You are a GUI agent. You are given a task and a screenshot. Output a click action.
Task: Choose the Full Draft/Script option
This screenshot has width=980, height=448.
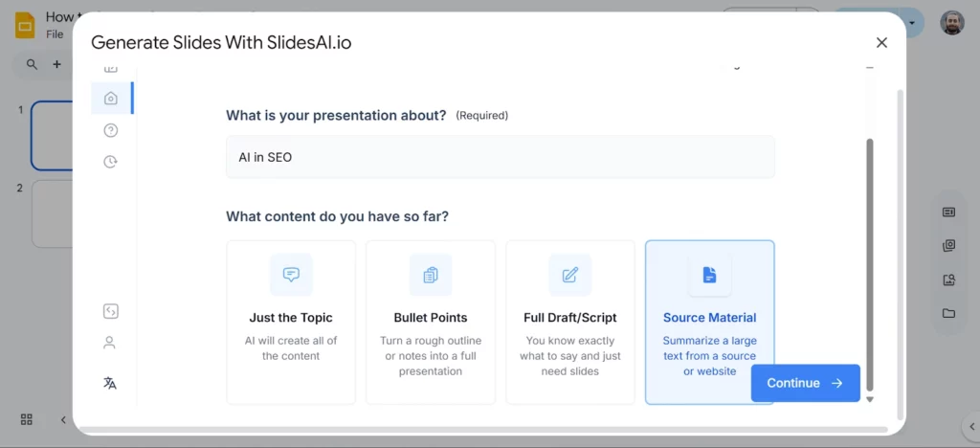point(570,322)
